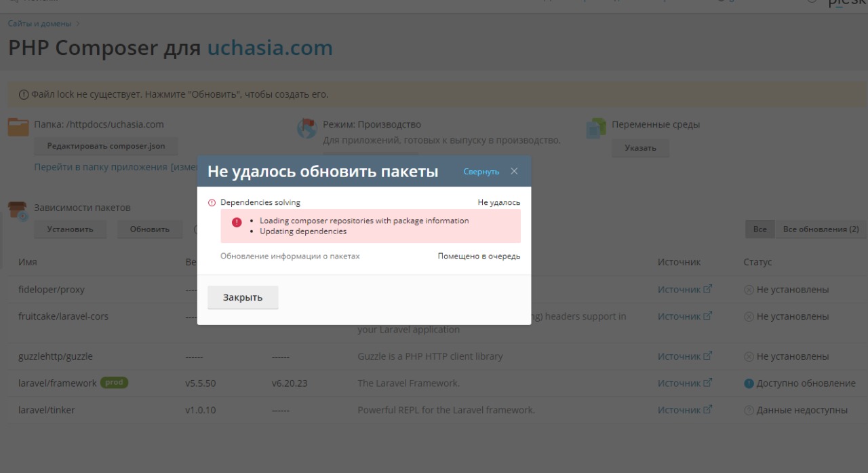Viewport: 868px width, 473px height.
Task: Click the Loading composer repositories message
Action: [x=364, y=221]
